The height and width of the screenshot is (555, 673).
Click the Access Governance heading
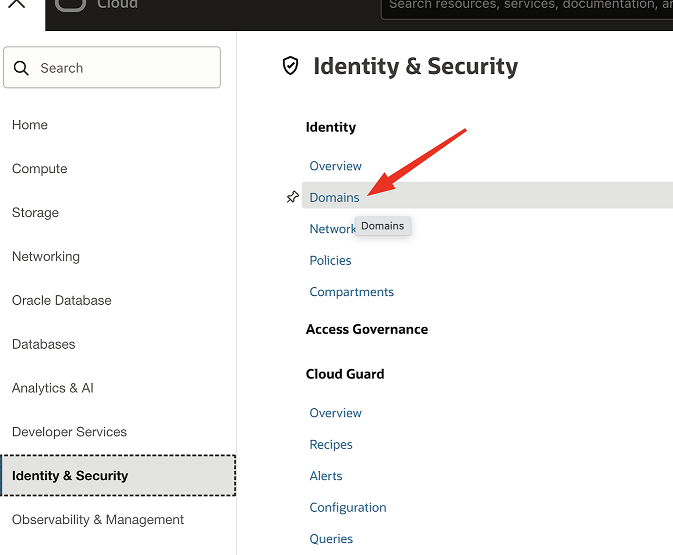pyautogui.click(x=366, y=329)
